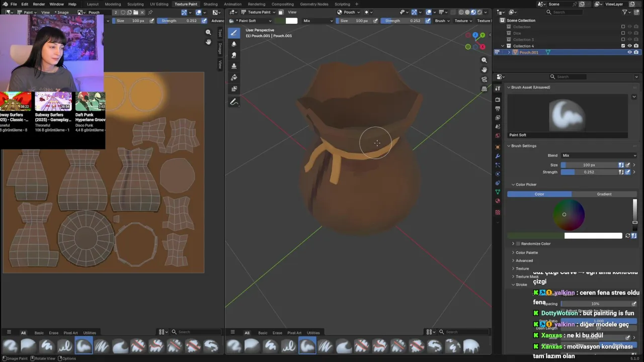The image size is (644, 362).
Task: Select the Soften (blur) paint tool
Action: pyautogui.click(x=234, y=44)
